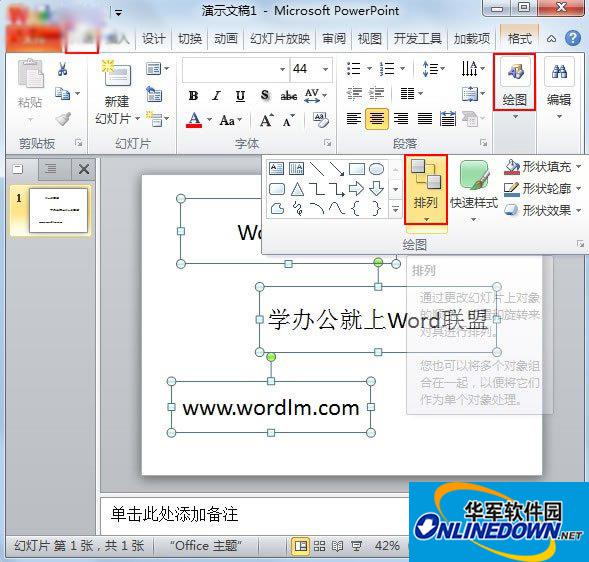589x562 pixels.
Task: Select the Rectangle shape in gallery
Action: pos(356,169)
